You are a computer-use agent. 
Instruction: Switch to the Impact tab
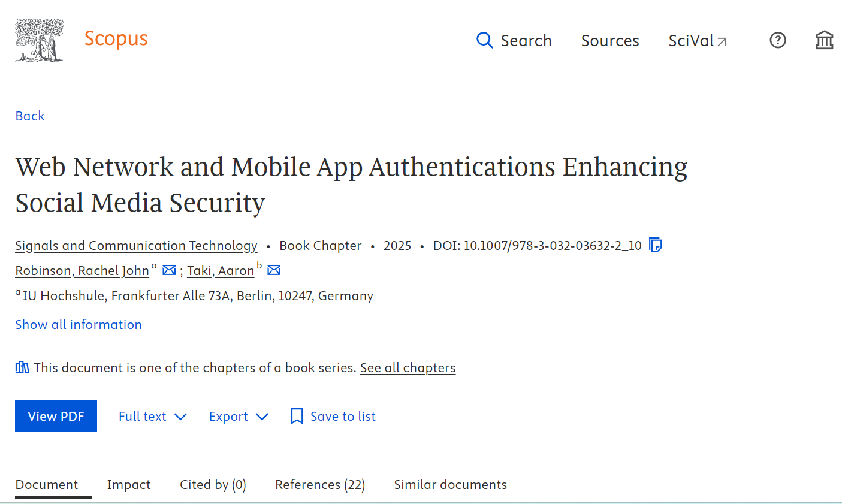(x=129, y=484)
